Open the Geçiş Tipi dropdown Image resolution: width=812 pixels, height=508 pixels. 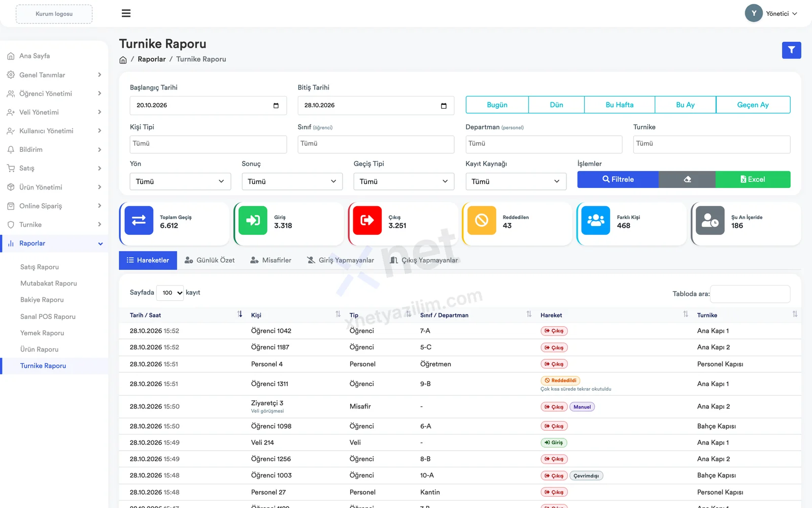(404, 181)
